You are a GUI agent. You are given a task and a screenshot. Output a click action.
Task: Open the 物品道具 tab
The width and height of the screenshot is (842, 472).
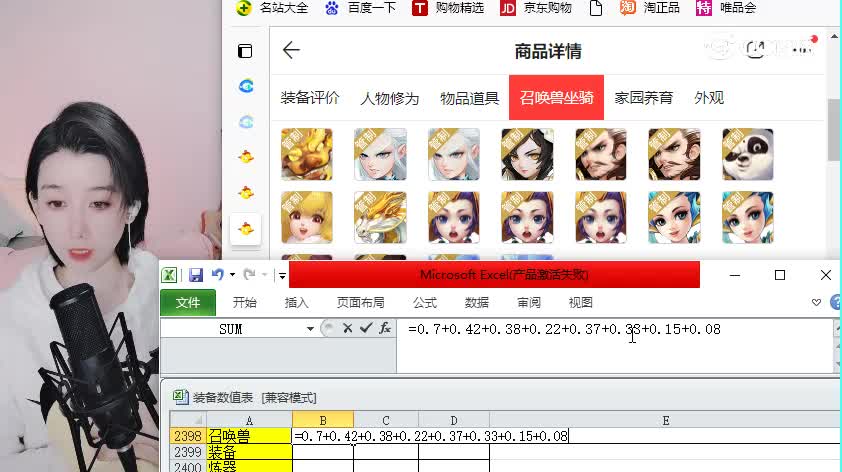click(x=469, y=98)
